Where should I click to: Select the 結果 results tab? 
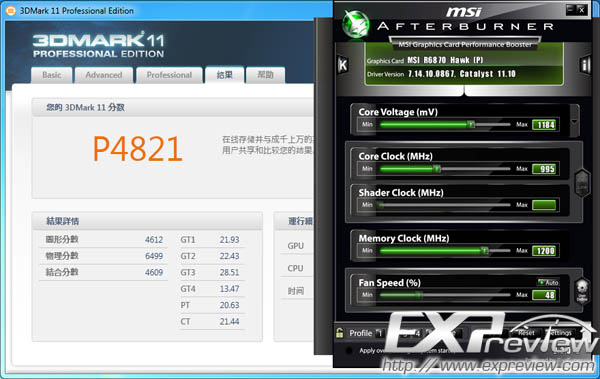coord(224,75)
